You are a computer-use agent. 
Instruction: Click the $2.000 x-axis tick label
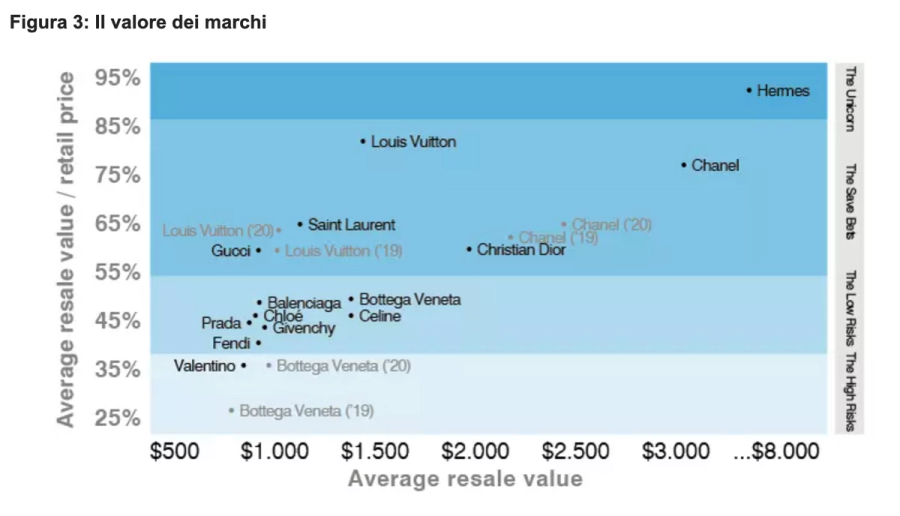click(475, 451)
